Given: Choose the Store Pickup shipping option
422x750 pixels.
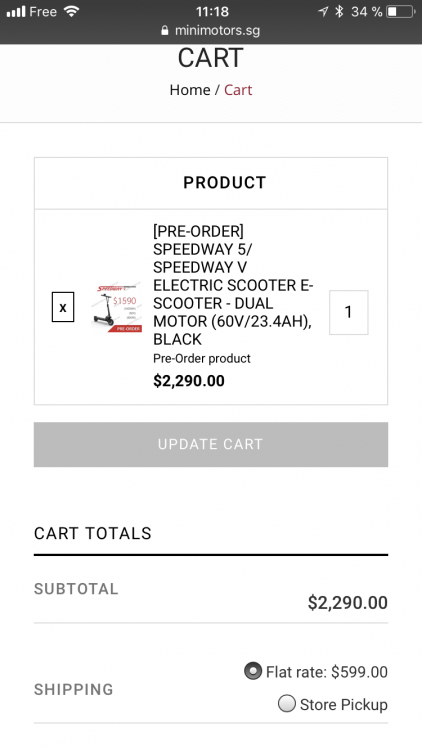Looking at the screenshot, I should tap(287, 704).
